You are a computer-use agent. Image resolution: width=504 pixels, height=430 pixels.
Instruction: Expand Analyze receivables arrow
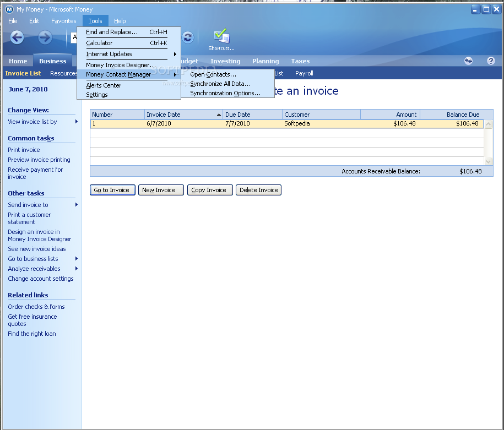pos(76,269)
